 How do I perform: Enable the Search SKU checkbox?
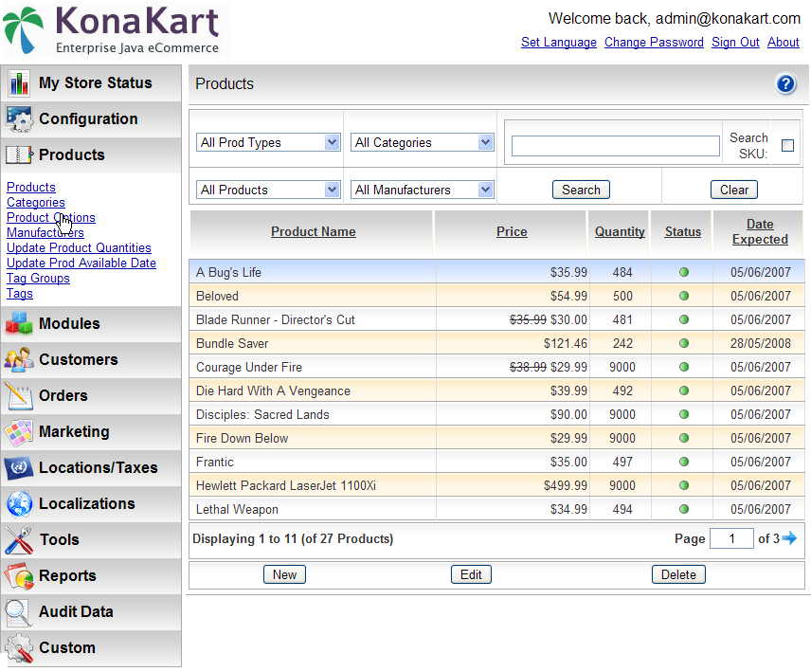click(787, 145)
